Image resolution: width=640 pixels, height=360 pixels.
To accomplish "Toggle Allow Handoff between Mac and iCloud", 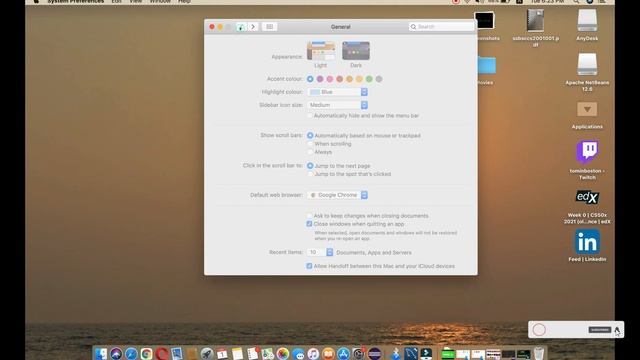I will (309, 266).
